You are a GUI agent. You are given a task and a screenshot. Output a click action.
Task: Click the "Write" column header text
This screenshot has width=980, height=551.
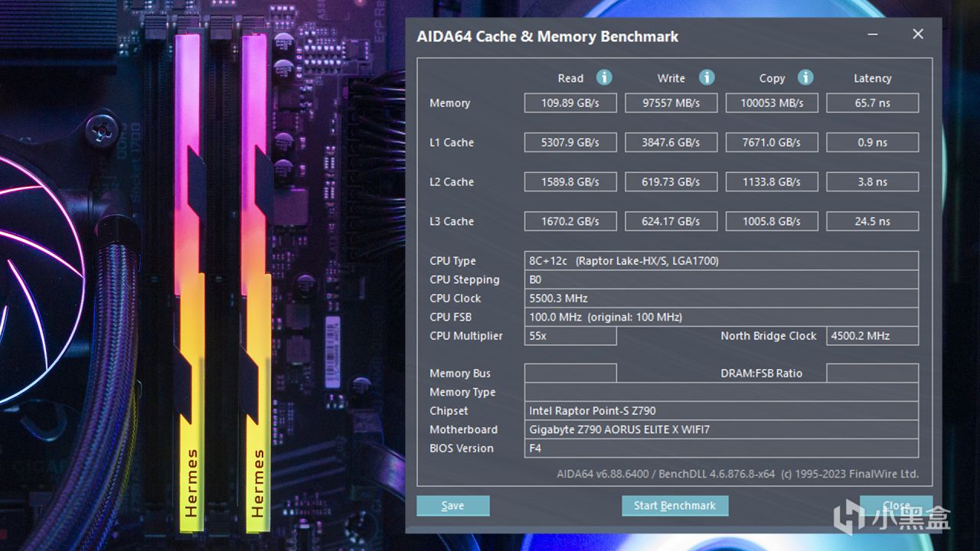[671, 78]
